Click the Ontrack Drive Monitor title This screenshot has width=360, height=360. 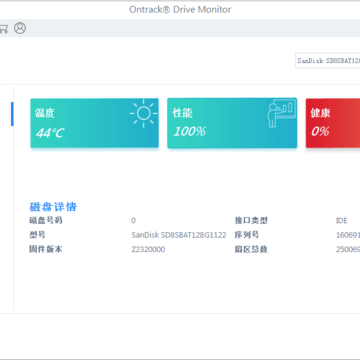[x=180, y=9]
